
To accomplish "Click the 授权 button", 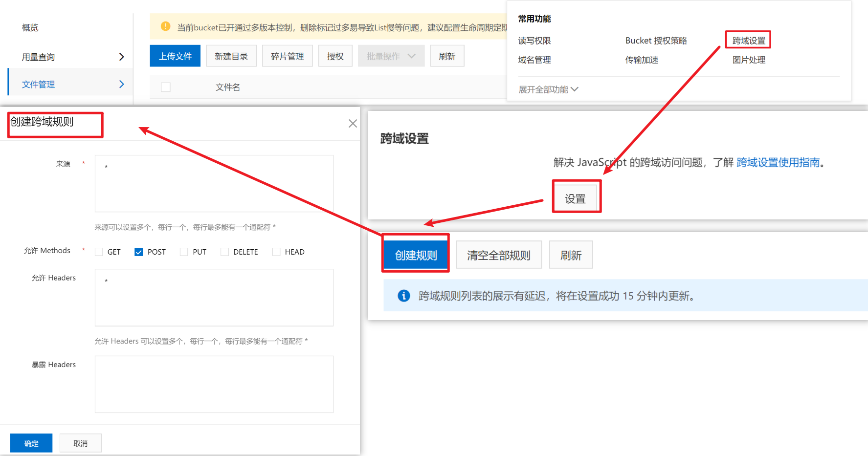I will [335, 56].
